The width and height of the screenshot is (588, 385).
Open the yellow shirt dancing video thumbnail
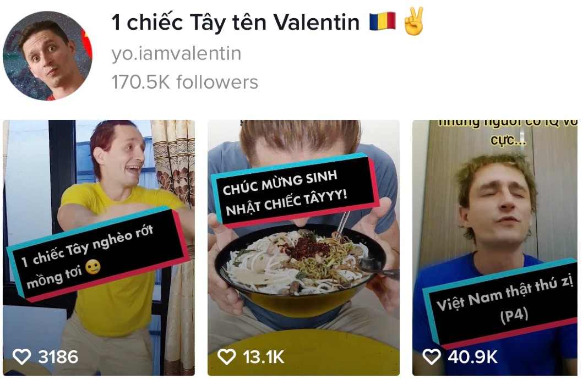coord(99,248)
